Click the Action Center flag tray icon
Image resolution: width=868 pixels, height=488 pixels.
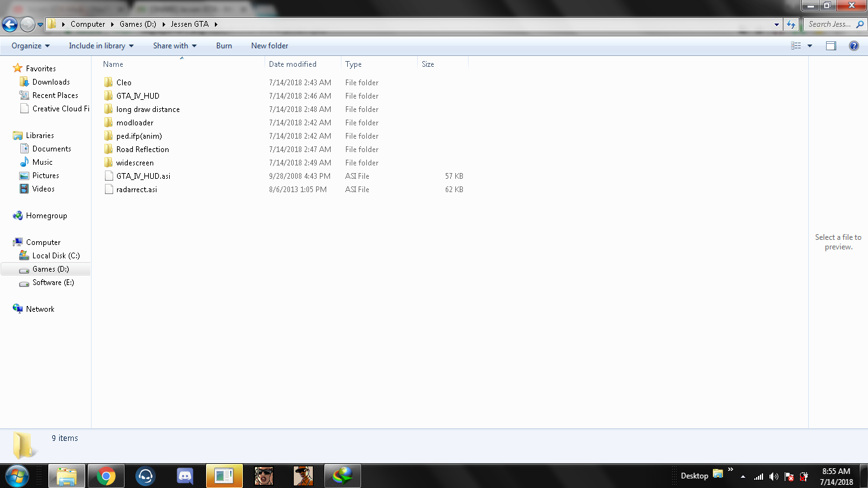click(x=789, y=477)
